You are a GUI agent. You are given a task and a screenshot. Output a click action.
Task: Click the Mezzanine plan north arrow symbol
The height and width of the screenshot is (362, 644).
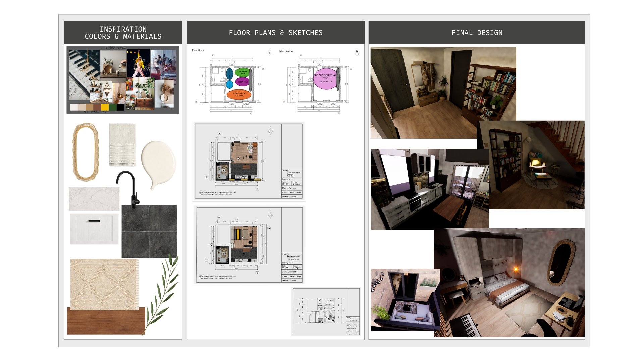pyautogui.click(x=357, y=53)
